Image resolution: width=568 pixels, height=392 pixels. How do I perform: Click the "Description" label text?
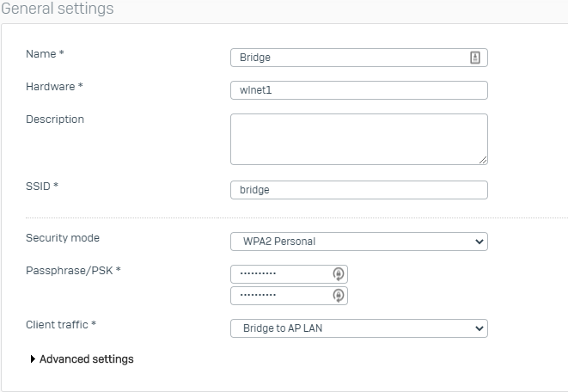pyautogui.click(x=55, y=119)
